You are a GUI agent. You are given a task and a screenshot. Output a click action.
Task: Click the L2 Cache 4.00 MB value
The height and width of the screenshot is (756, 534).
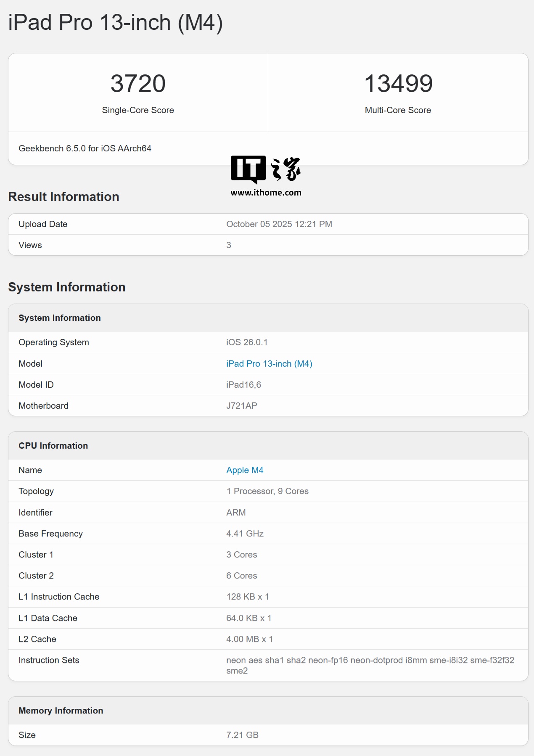click(x=249, y=639)
